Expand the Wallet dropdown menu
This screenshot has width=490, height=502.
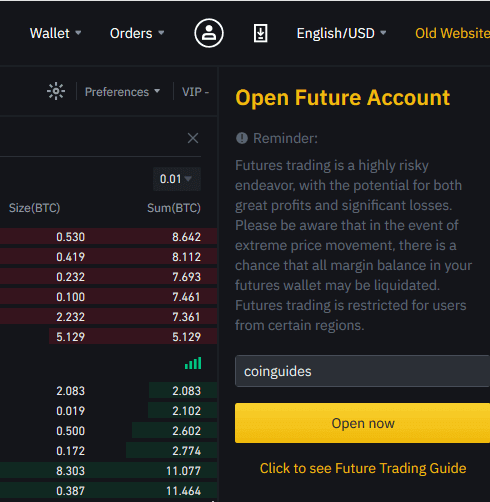coord(55,33)
